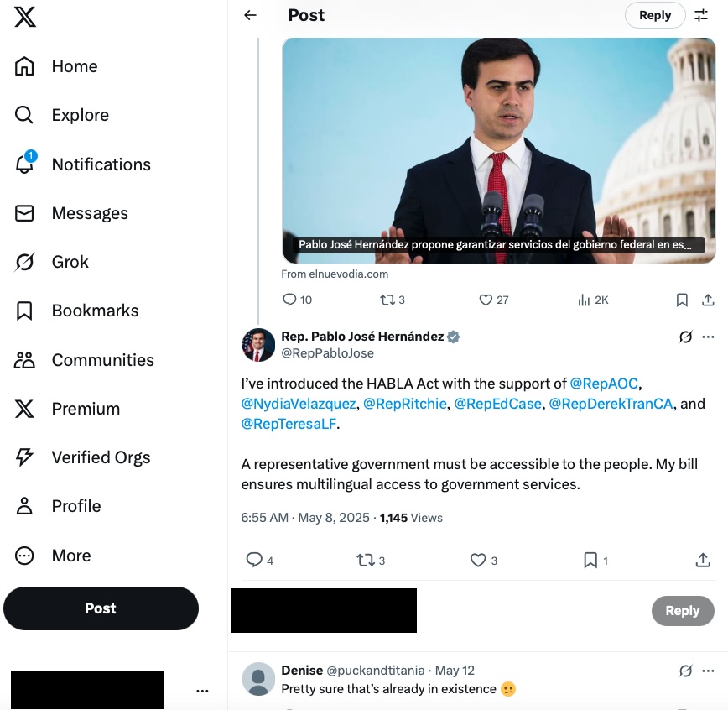Image resolution: width=728 pixels, height=710 pixels.
Task: Go back using the arrow beside Post
Action: tap(250, 15)
